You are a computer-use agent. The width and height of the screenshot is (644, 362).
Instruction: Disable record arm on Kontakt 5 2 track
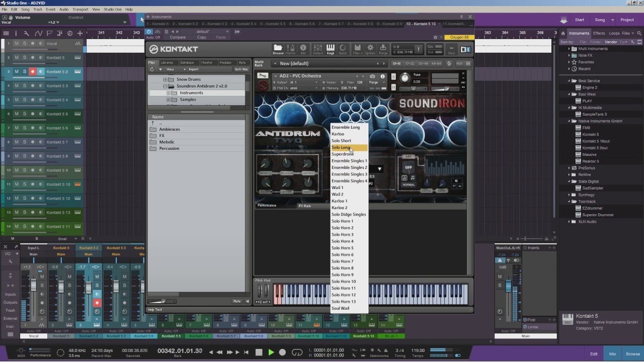33,72
